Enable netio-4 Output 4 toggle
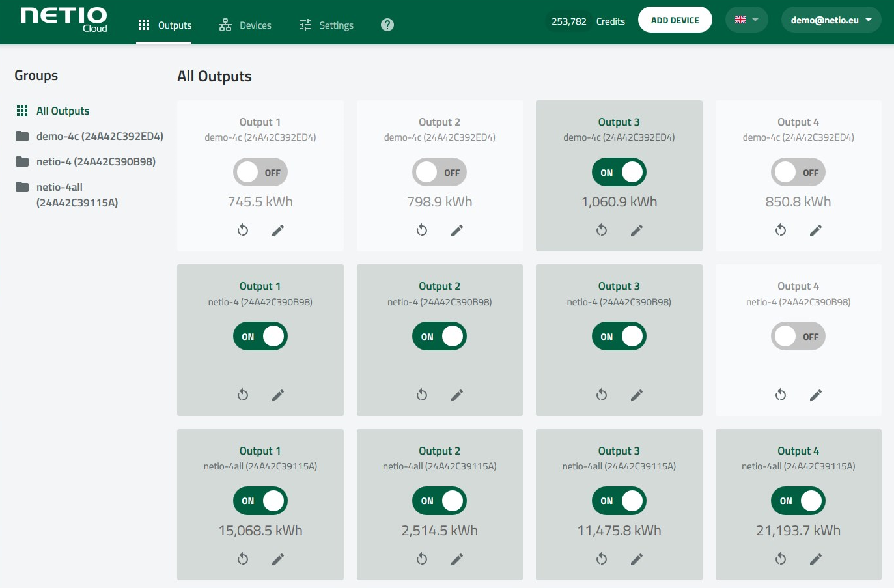Image resolution: width=894 pixels, height=588 pixels. click(798, 337)
